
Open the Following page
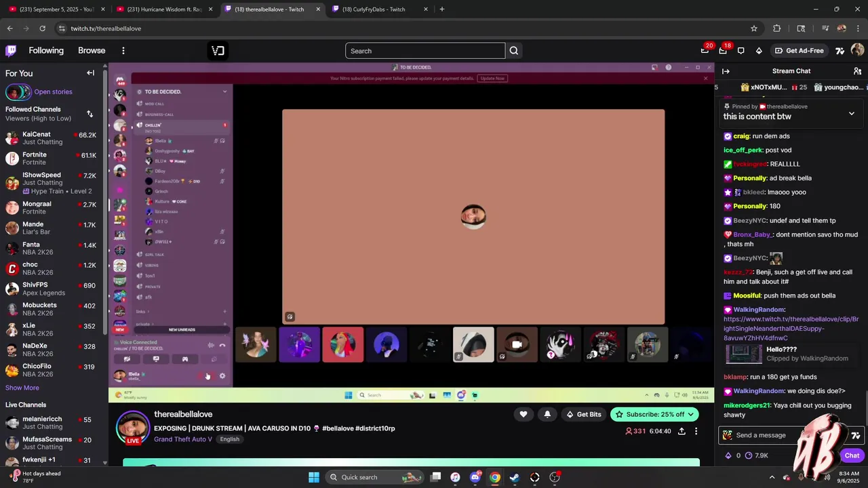46,51
